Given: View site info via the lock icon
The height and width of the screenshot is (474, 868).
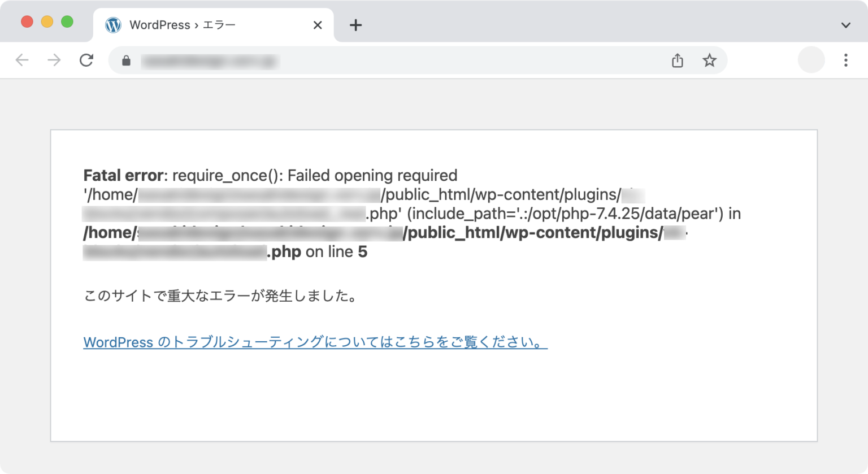Looking at the screenshot, I should pyautogui.click(x=126, y=60).
